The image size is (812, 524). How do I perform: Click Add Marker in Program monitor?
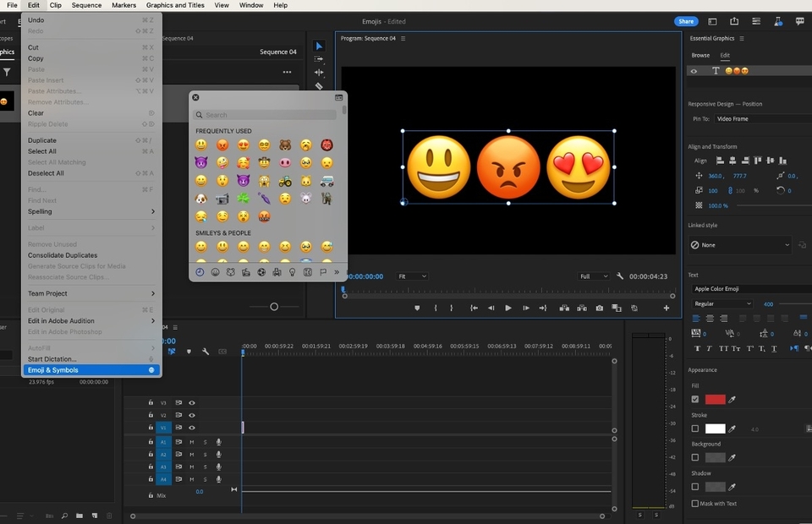[x=417, y=308]
